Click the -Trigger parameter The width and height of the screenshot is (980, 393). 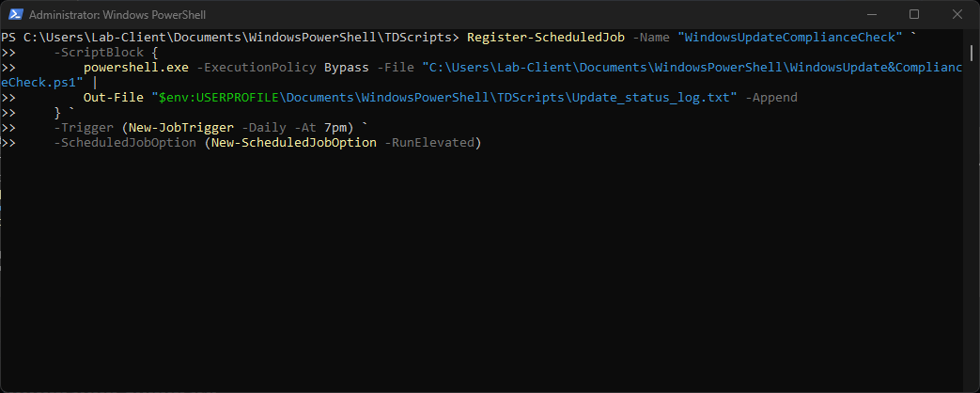click(84, 128)
